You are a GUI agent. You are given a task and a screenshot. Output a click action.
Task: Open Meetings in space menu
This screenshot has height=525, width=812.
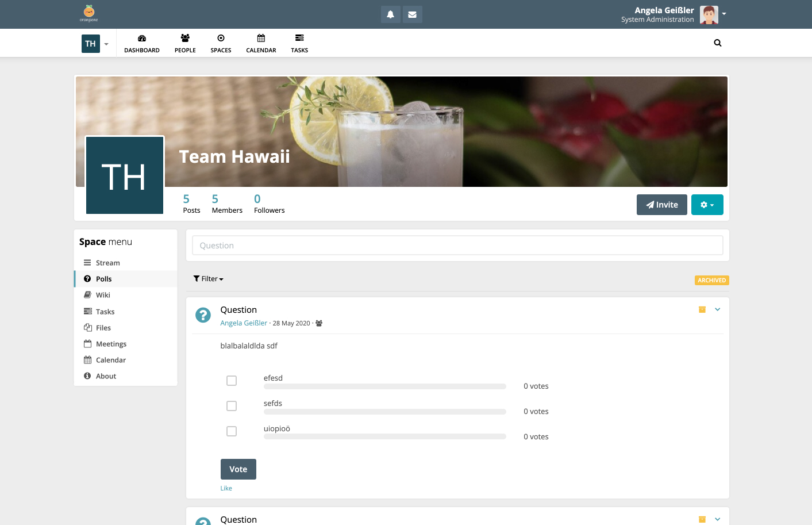pos(126,344)
